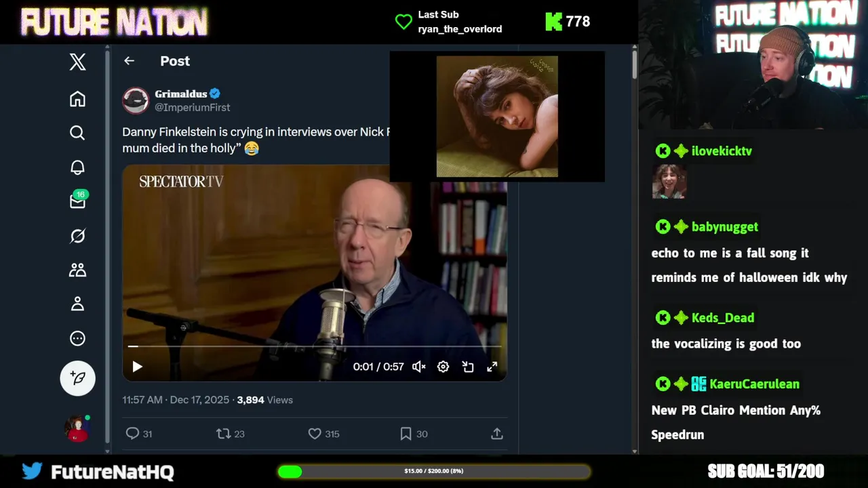Click the Twitter bird icon in footer
Image resolution: width=868 pixels, height=488 pixels.
pyautogui.click(x=32, y=471)
